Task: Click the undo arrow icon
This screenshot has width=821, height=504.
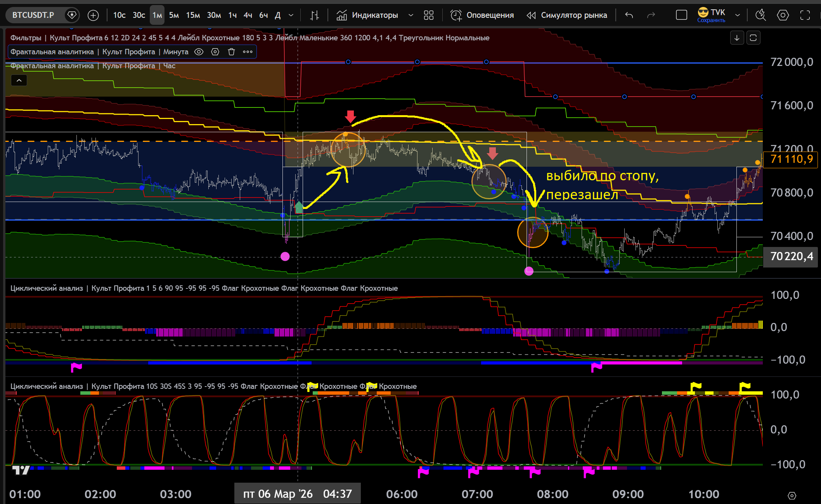Action: [x=629, y=15]
